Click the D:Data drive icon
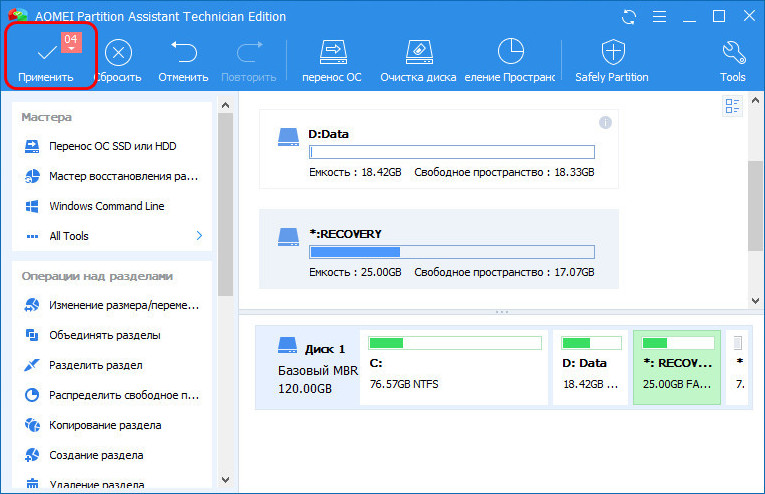The image size is (765, 494). (288, 137)
